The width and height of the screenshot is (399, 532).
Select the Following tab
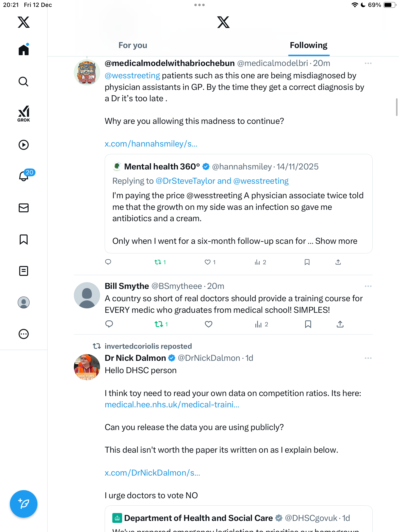click(x=308, y=45)
